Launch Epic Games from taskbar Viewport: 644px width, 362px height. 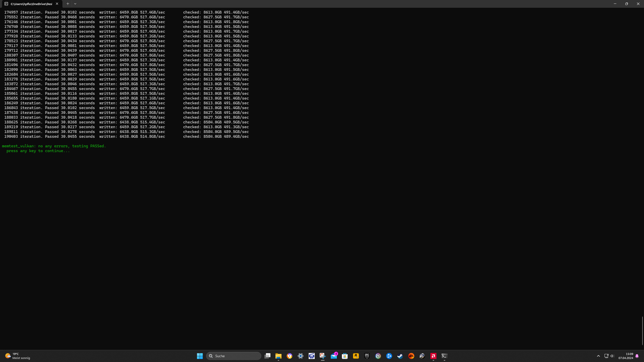pyautogui.click(x=367, y=356)
